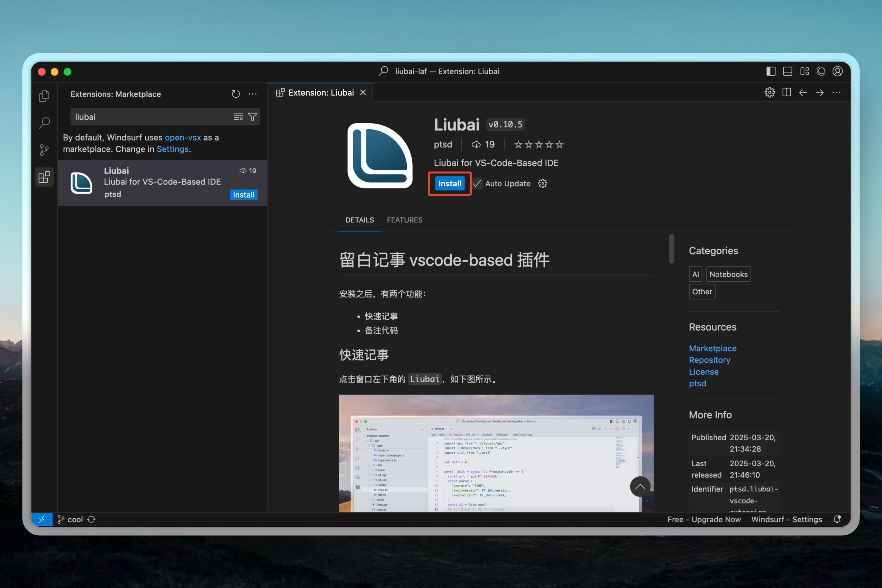This screenshot has width=882, height=588.
Task: Click the Extensions icon in the activity bar
Action: tap(44, 177)
